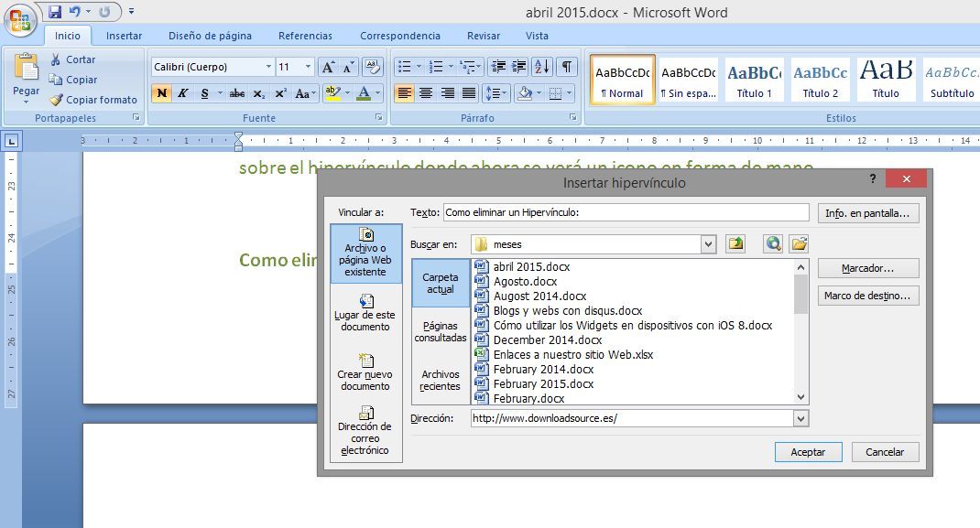Open the Revisar tab
The width and height of the screenshot is (980, 528).
483,36
